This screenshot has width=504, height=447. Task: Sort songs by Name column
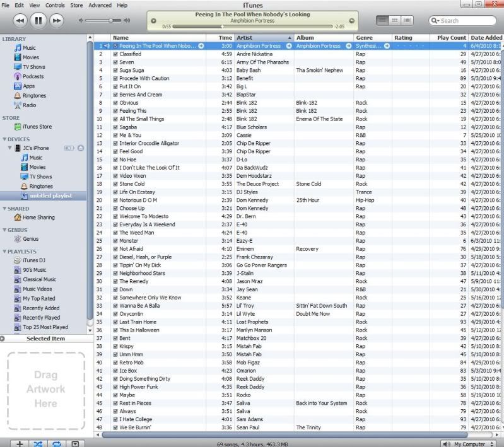(158, 38)
